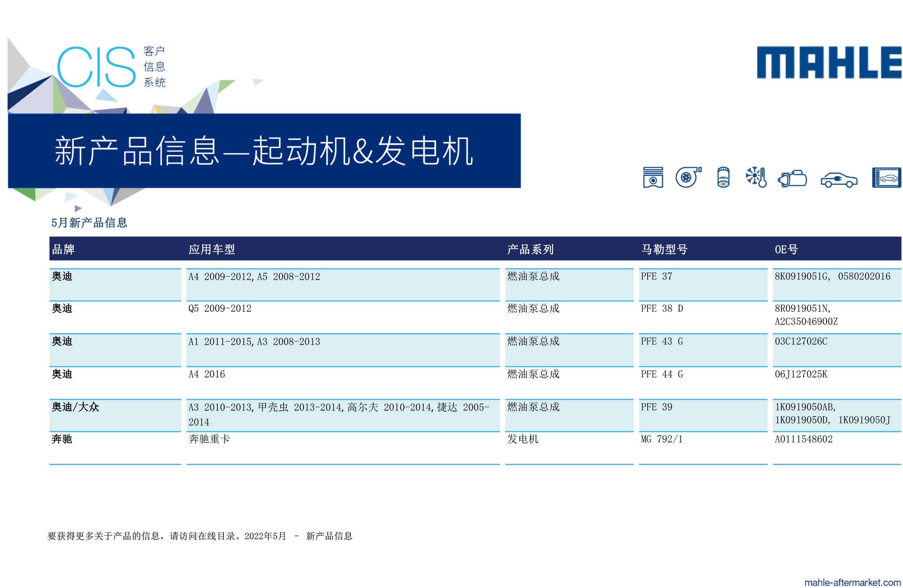Click the 应用车型 column header
This screenshot has width=903, height=588.
click(212, 249)
